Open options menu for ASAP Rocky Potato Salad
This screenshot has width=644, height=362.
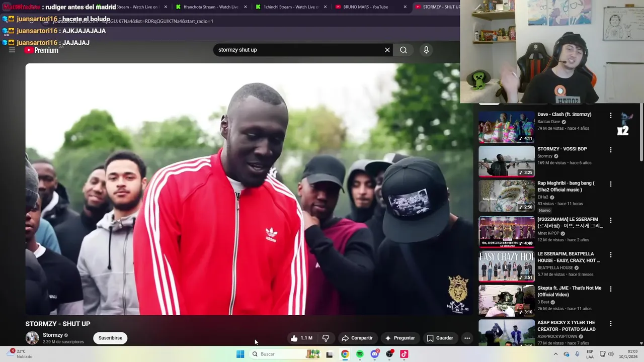pos(611,323)
